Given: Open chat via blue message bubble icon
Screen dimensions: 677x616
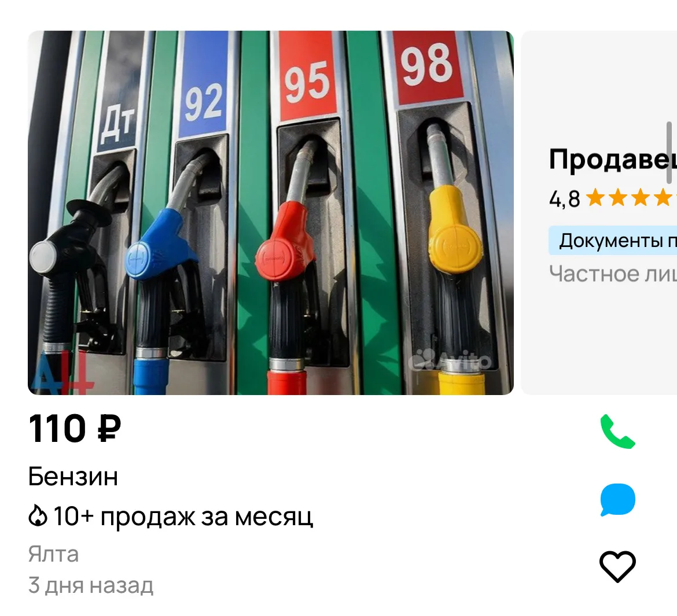Looking at the screenshot, I should (617, 500).
